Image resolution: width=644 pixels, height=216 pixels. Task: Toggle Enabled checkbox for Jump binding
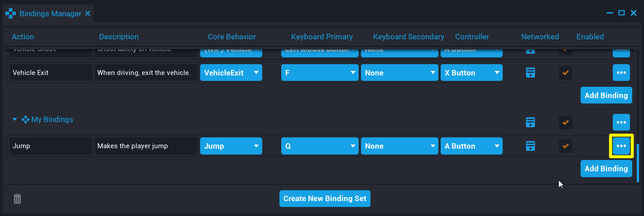click(565, 146)
